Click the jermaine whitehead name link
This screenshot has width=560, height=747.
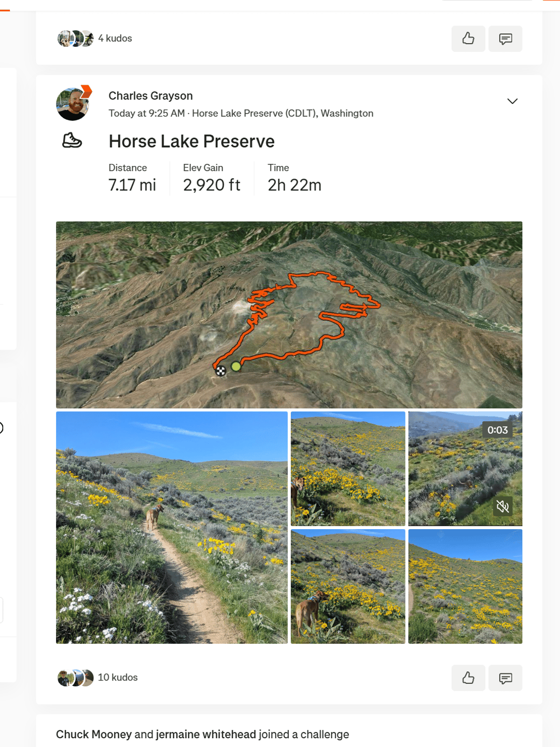pyautogui.click(x=206, y=735)
